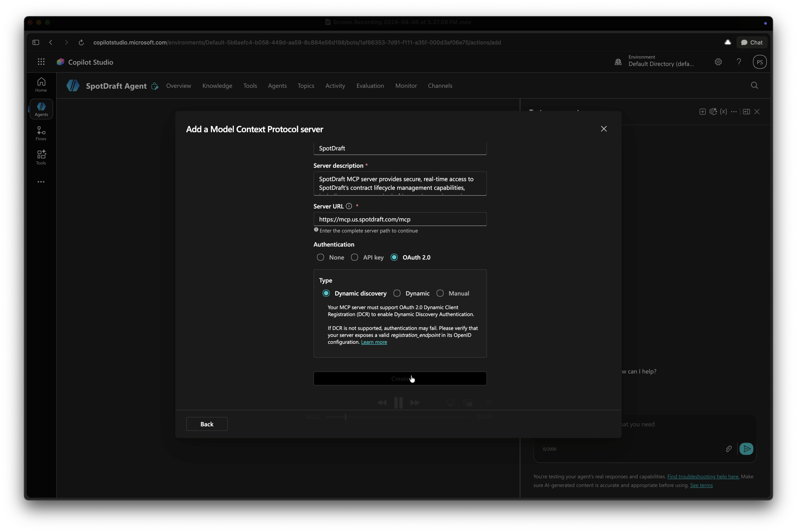Screen dimensions: 797x532
Task: Open Tools in the left sidebar
Action: coord(41,158)
